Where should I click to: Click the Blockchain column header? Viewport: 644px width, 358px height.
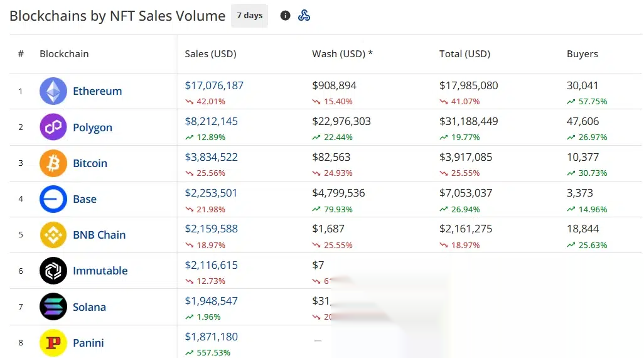pyautogui.click(x=64, y=54)
